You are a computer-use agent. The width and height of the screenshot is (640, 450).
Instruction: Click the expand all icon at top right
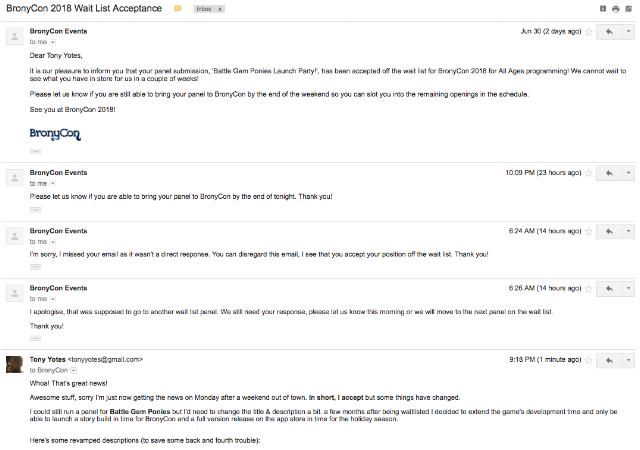(x=603, y=9)
